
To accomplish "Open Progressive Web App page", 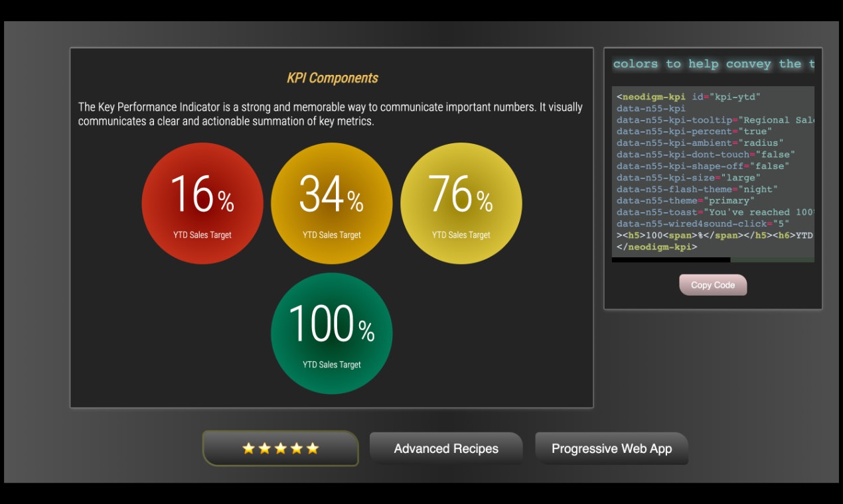I will click(x=611, y=448).
